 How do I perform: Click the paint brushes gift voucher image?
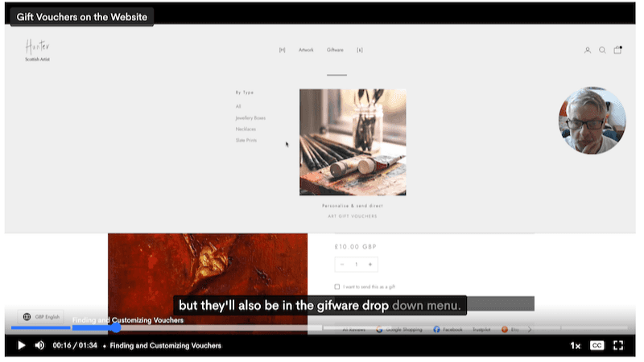tap(353, 142)
